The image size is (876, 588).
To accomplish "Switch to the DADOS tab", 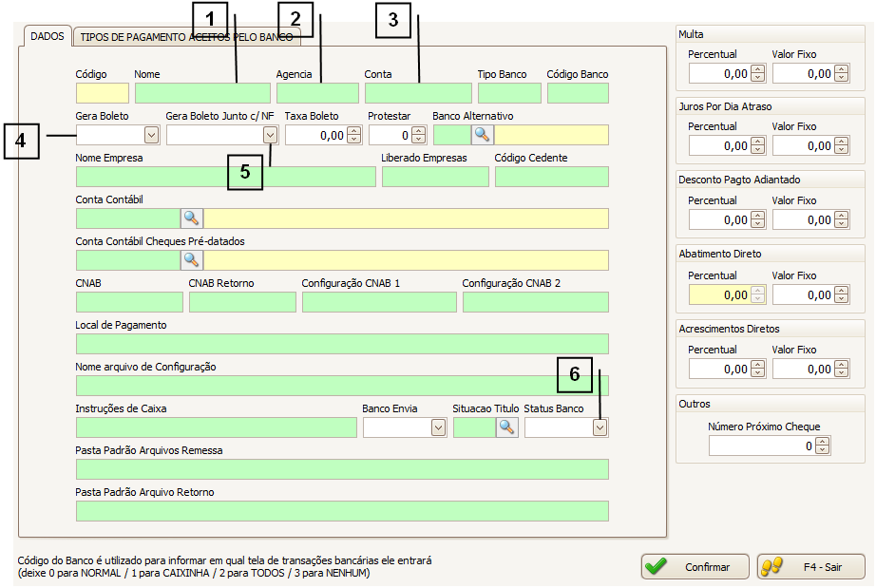I will click(48, 36).
